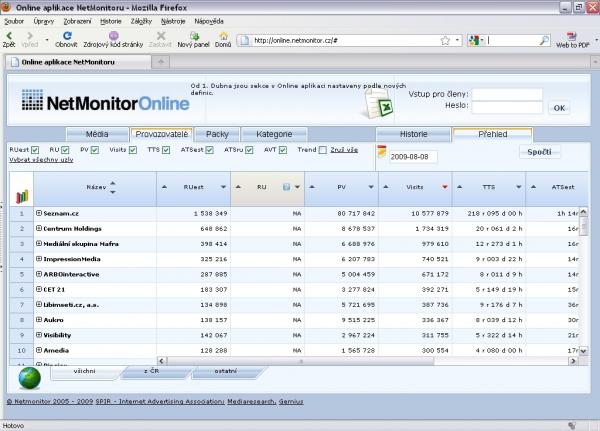The height and width of the screenshot is (431, 600).
Task: Open the Záložky menu
Action: pos(141,21)
